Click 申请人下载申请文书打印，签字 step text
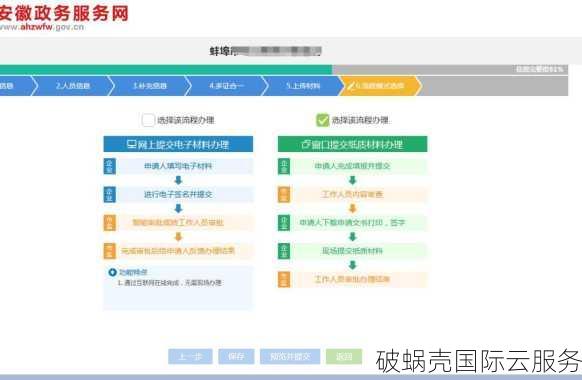The image size is (582, 380). coord(352,223)
